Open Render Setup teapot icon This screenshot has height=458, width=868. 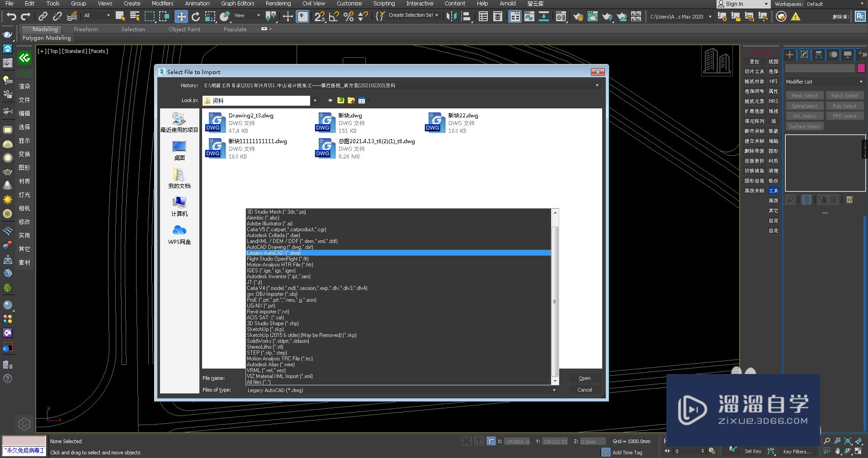pyautogui.click(x=578, y=17)
